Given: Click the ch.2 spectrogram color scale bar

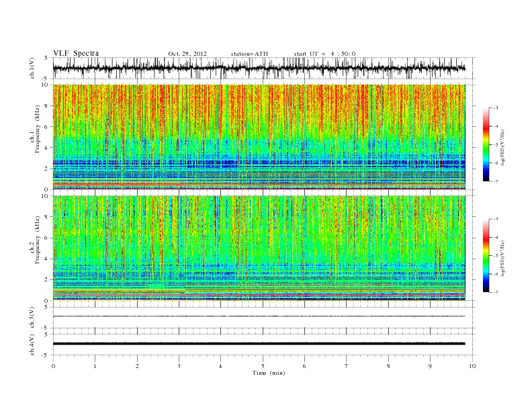Looking at the screenshot, I should (486, 255).
